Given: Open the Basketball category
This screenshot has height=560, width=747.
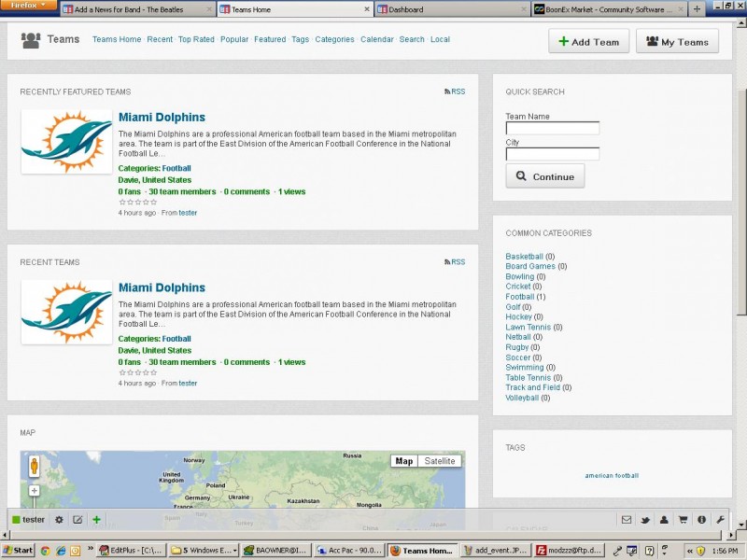Looking at the screenshot, I should click(x=524, y=256).
